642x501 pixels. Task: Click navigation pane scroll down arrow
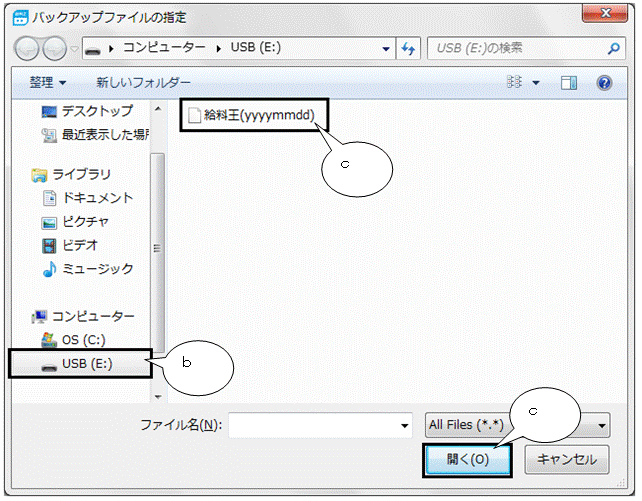158,397
